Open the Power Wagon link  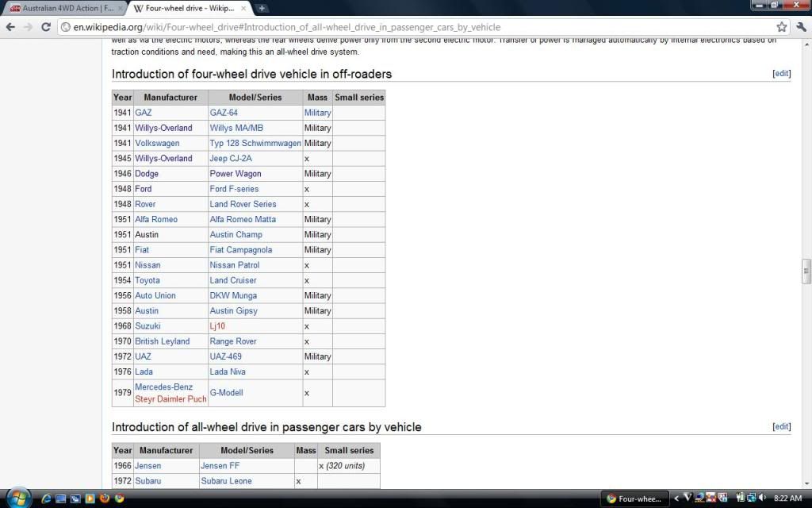click(x=235, y=174)
